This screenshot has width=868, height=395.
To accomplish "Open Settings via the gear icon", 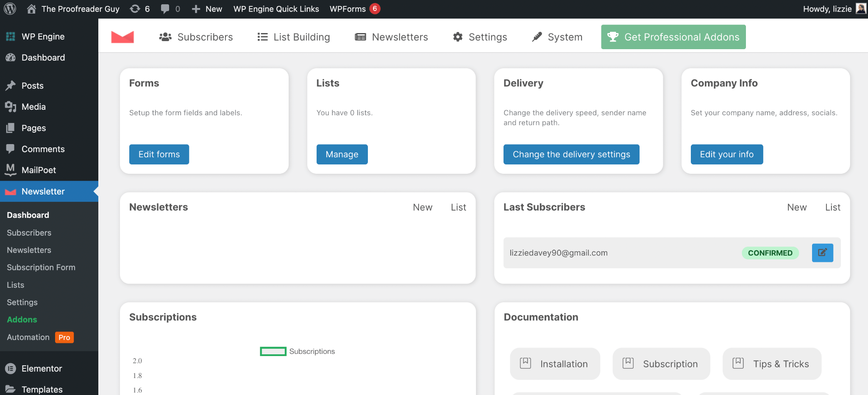I will (x=457, y=37).
